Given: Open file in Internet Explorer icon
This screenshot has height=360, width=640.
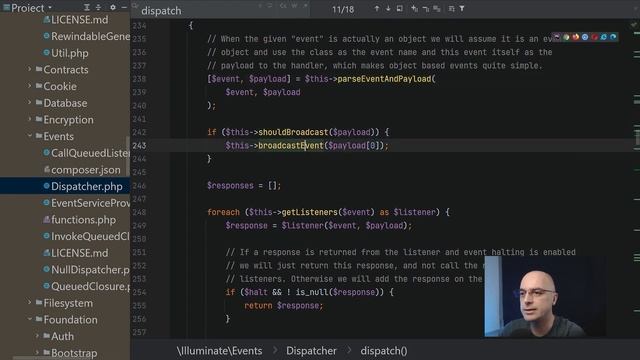Looking at the screenshot, I should 604,37.
